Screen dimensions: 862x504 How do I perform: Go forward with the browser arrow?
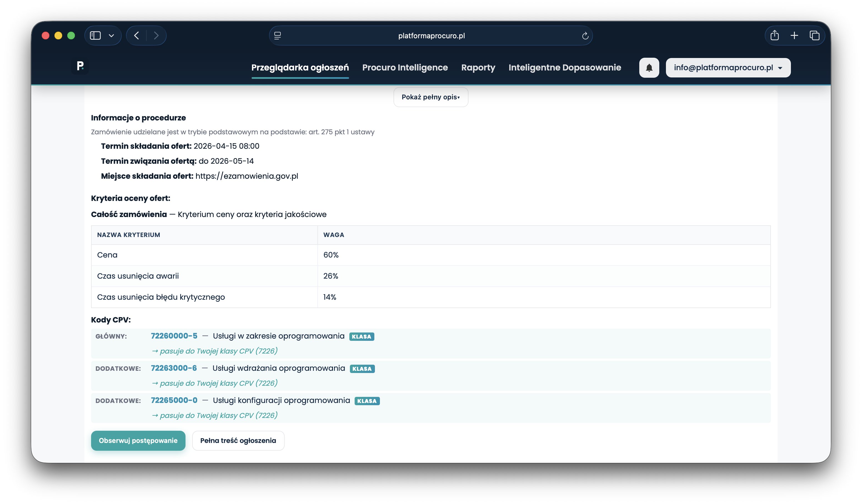pyautogui.click(x=156, y=36)
